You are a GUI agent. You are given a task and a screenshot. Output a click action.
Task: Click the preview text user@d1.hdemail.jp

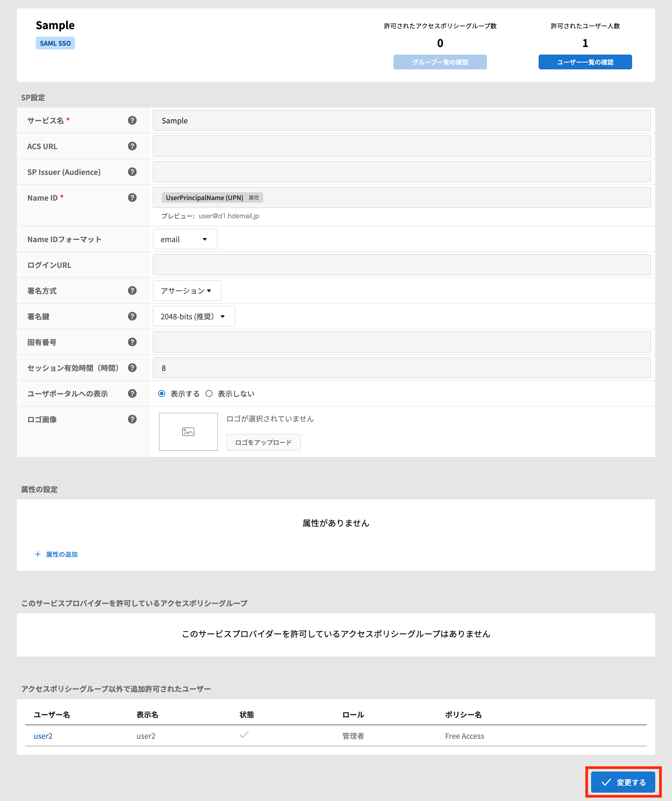pos(229,216)
